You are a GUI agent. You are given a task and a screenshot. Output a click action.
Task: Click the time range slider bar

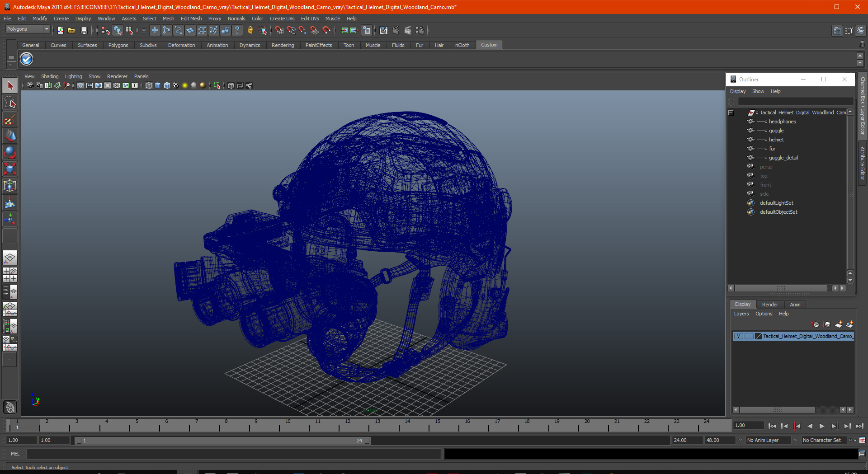(x=222, y=441)
